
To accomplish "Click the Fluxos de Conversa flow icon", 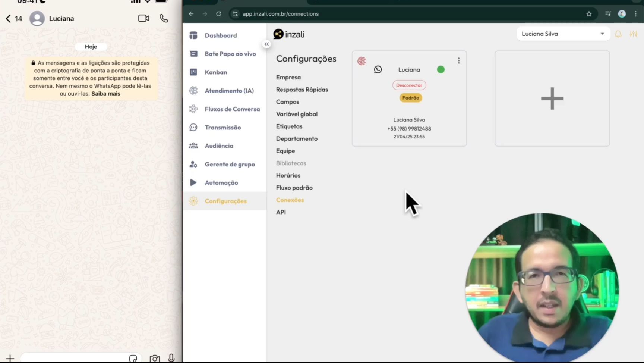I will click(x=193, y=109).
